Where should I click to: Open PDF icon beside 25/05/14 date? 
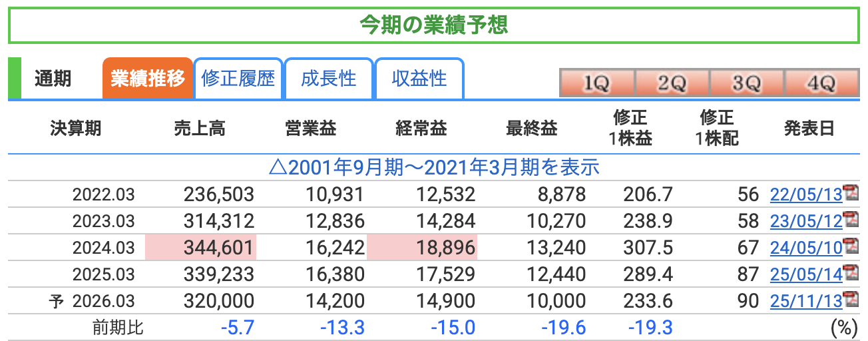pos(851,274)
